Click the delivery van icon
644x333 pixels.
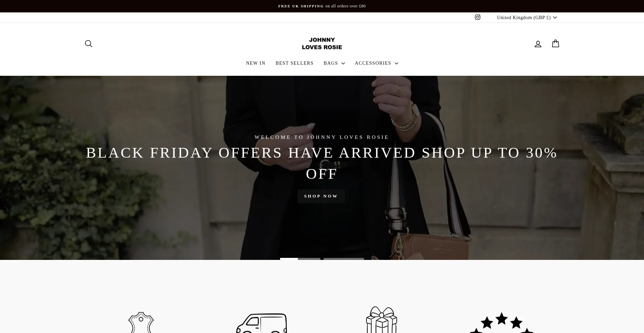click(x=262, y=323)
